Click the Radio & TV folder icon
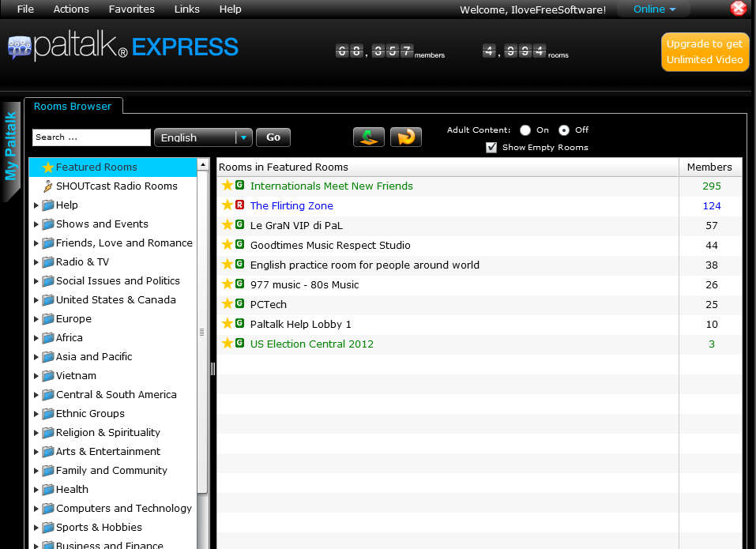The height and width of the screenshot is (549, 756). (x=47, y=262)
